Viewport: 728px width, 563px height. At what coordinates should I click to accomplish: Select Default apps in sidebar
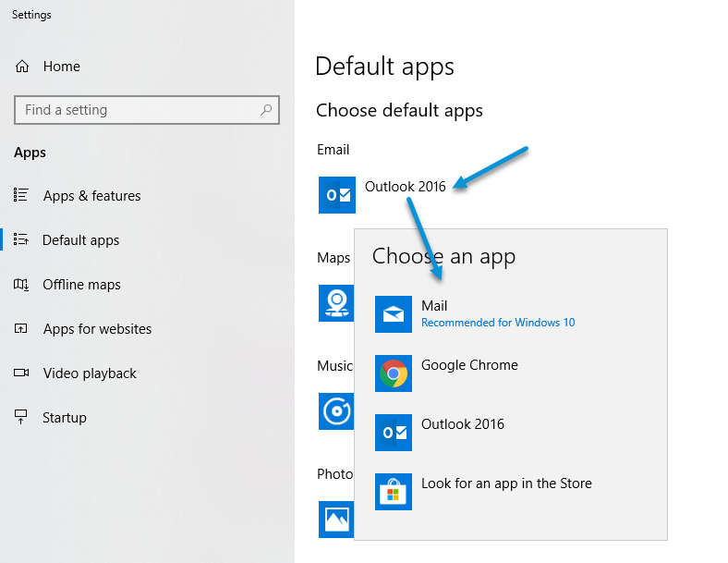coord(147,239)
